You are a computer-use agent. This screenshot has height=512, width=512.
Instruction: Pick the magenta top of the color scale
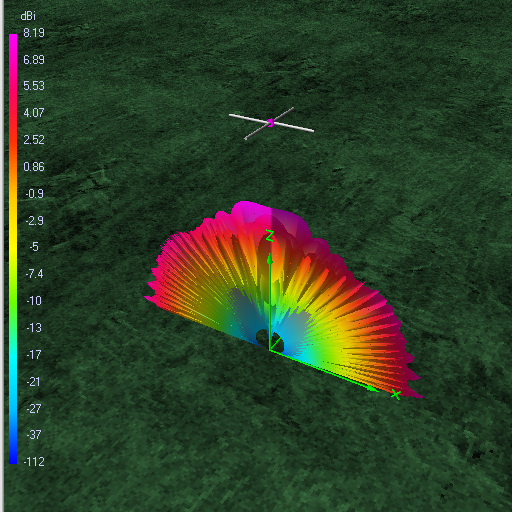tap(13, 38)
